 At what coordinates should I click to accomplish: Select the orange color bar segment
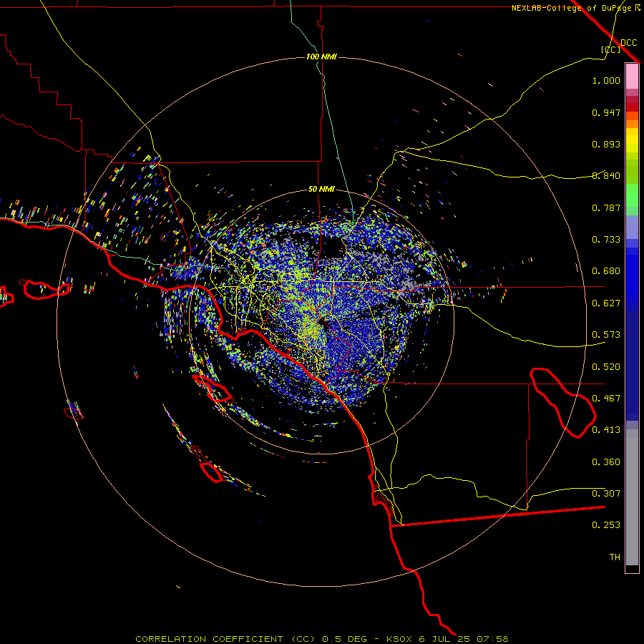pos(632,124)
